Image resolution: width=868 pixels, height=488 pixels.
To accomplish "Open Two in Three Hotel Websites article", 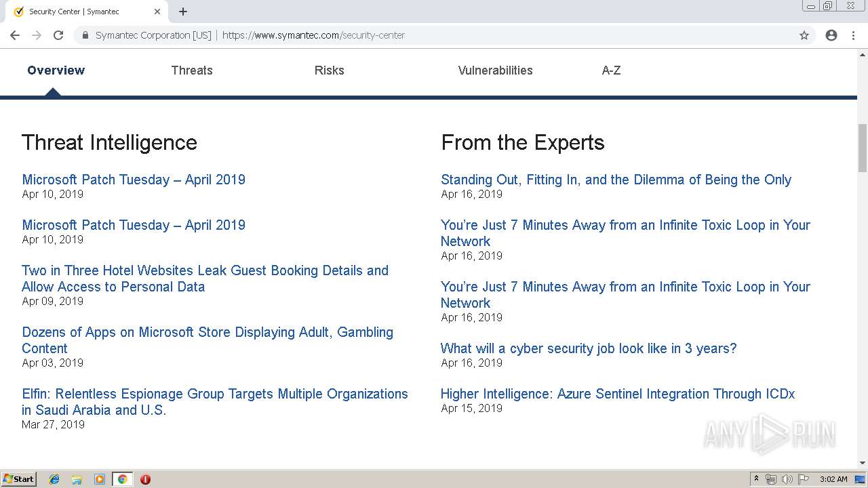I will coord(205,279).
